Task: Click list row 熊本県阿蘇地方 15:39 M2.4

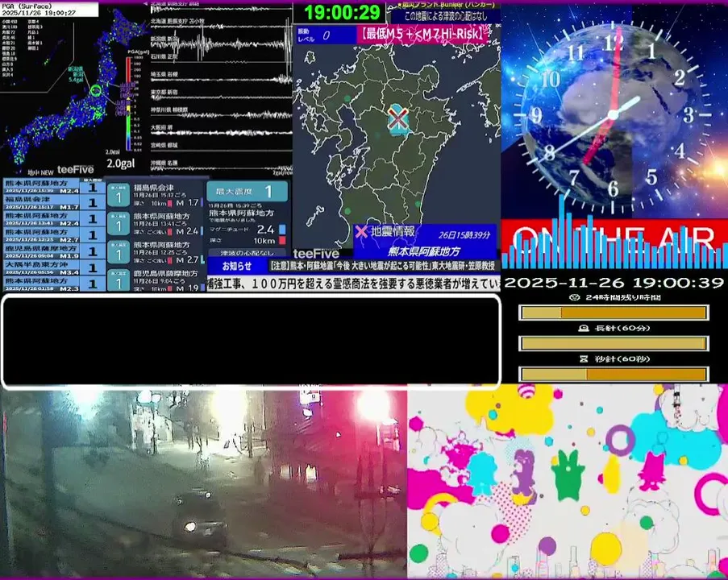Action: pyautogui.click(x=53, y=187)
